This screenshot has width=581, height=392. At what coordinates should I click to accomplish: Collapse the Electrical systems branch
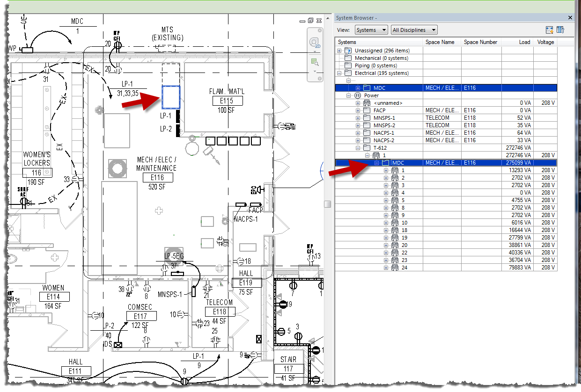pos(338,73)
